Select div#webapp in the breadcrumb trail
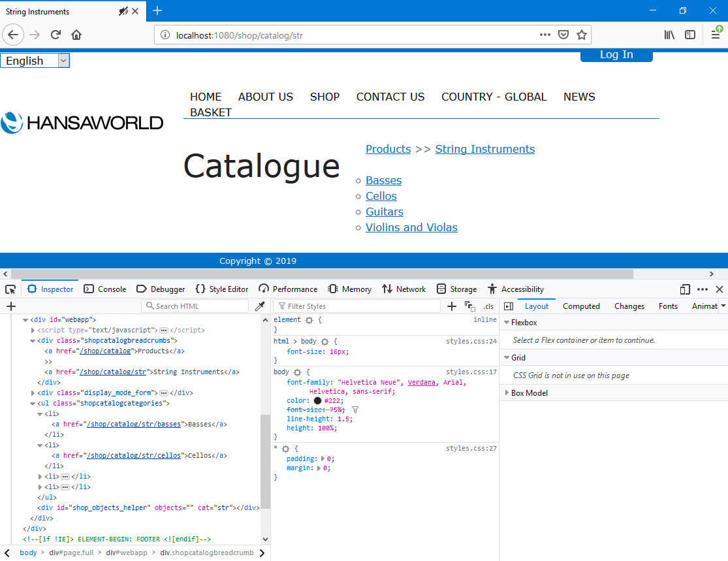This screenshot has height=561, width=728. [x=126, y=553]
